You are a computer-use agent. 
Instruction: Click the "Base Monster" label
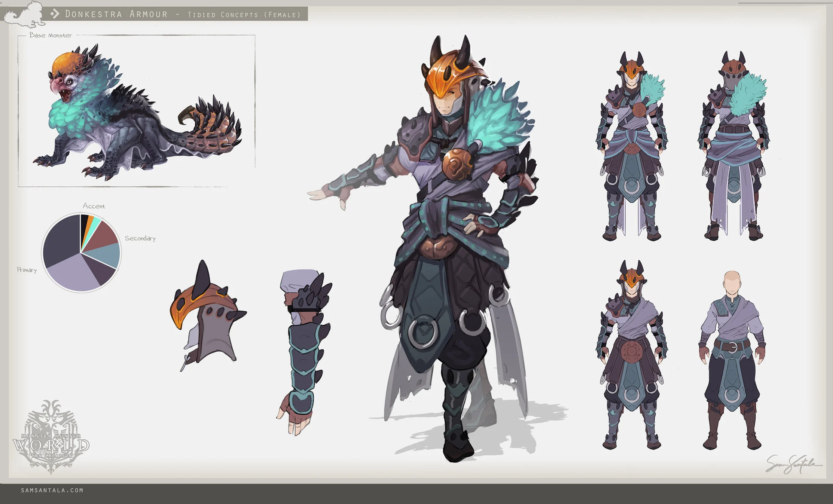tap(51, 35)
